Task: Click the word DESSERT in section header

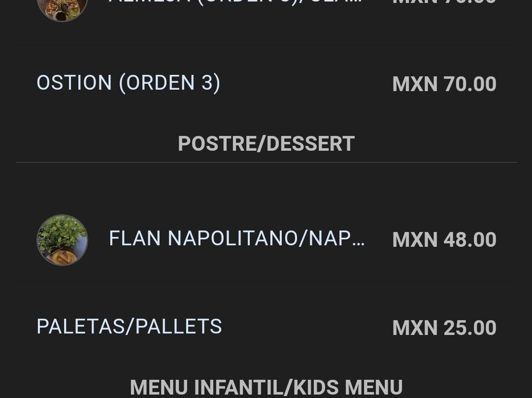Action: [x=310, y=144]
